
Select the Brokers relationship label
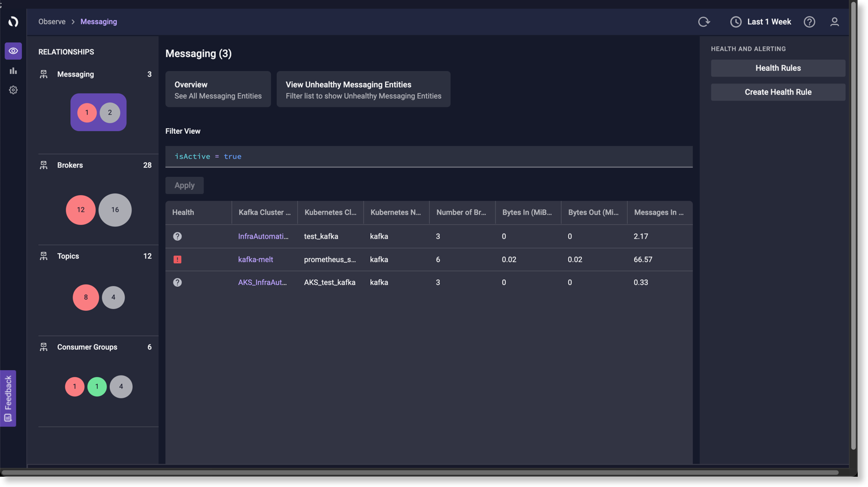pos(70,165)
